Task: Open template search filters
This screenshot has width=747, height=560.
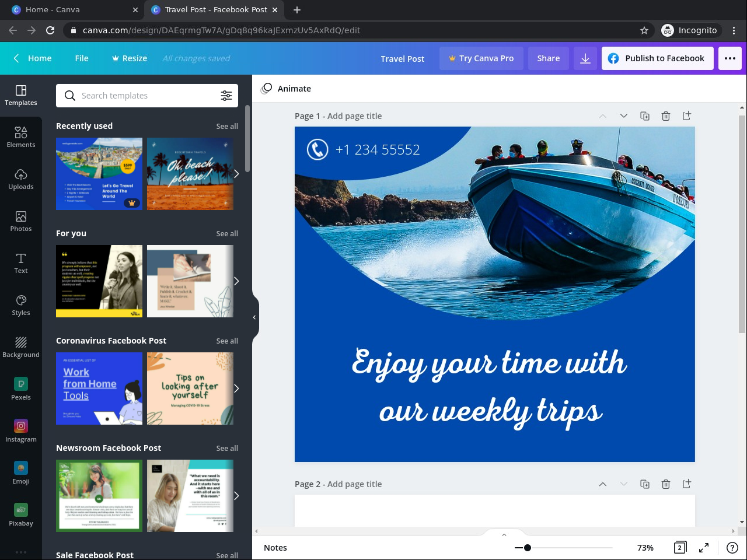Action: pos(226,96)
